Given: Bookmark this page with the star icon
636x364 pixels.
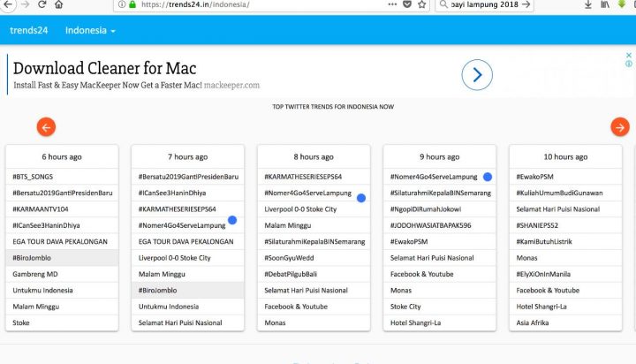Looking at the screenshot, I should pyautogui.click(x=422, y=4).
